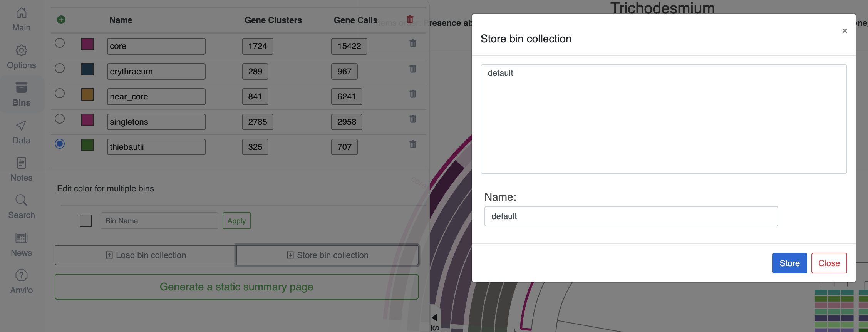Image resolution: width=868 pixels, height=332 pixels.
Task: Open the Options gear tab
Action: click(22, 57)
